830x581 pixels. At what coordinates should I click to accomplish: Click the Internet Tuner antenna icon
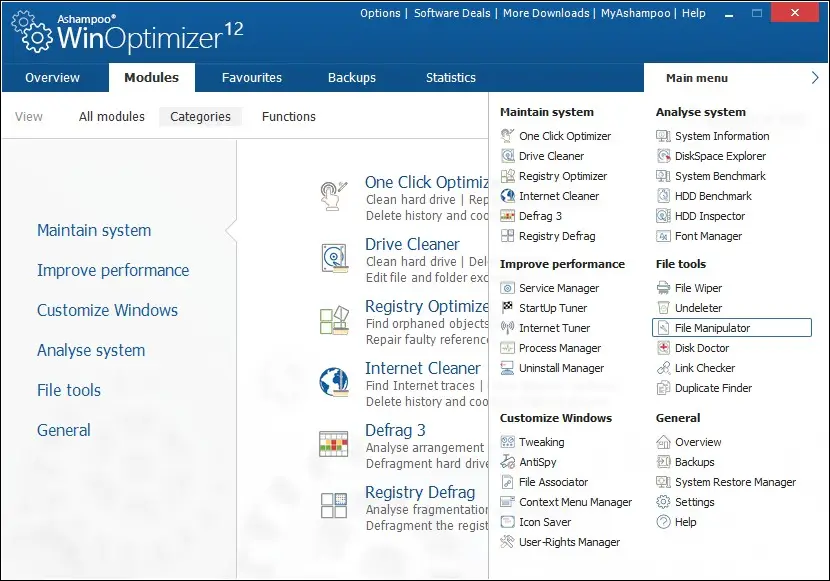point(507,328)
